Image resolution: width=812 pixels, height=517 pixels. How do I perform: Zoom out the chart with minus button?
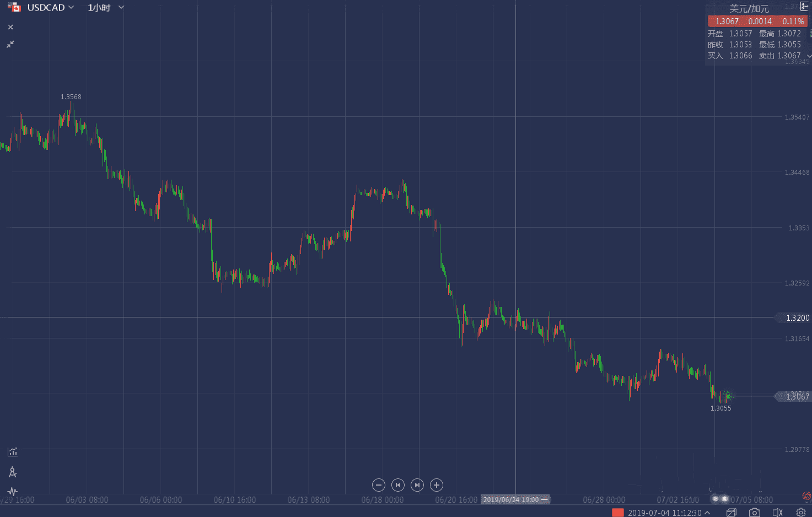pyautogui.click(x=379, y=485)
